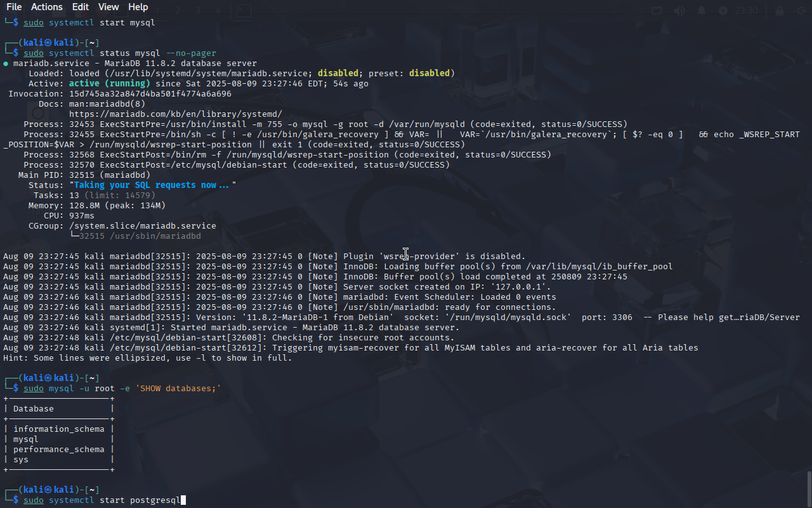Screen dimensions: 812x508
Task: Open the Help menu
Action: pos(138,7)
